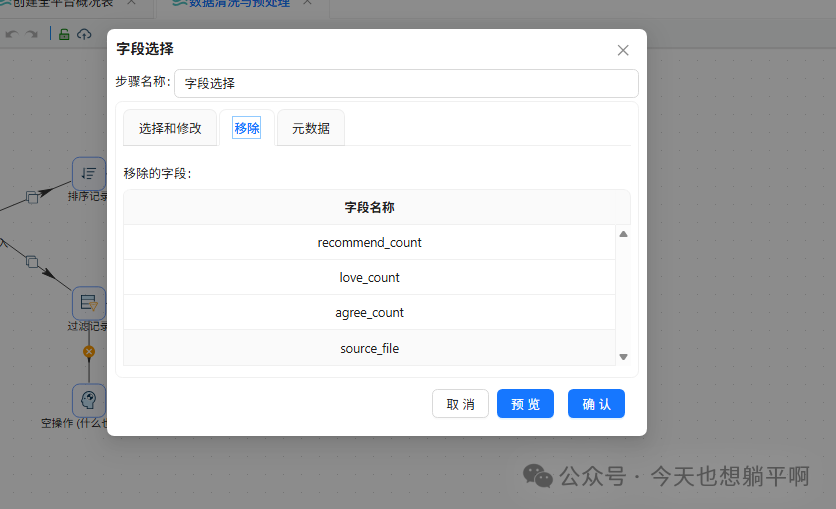
Task: Click the undo arrow in toolbar
Action: point(12,35)
